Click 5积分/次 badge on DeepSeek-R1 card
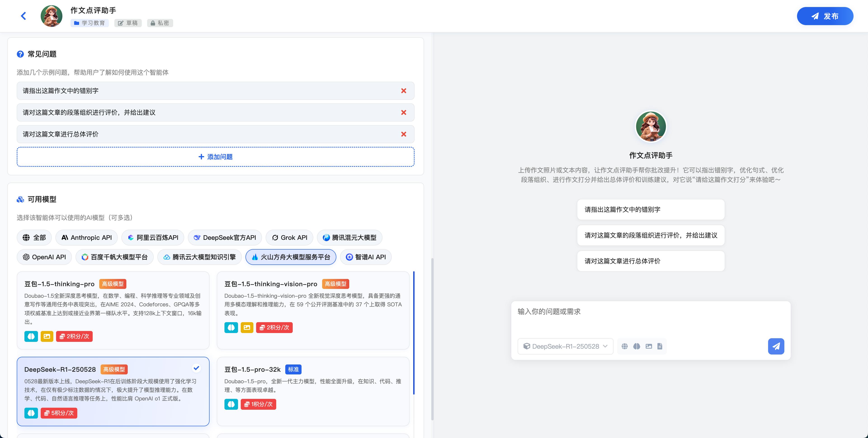The height and width of the screenshot is (438, 868). coord(59,413)
